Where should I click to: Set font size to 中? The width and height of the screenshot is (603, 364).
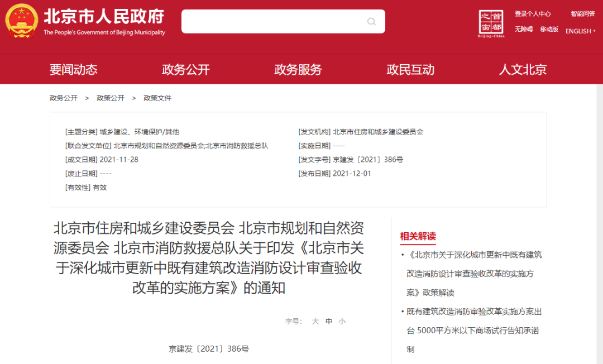pyautogui.click(x=329, y=322)
